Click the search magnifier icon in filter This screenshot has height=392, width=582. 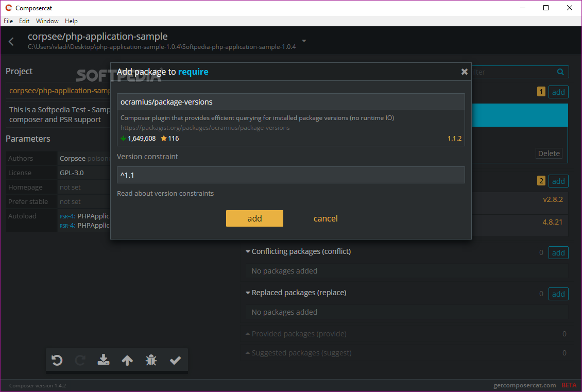pyautogui.click(x=560, y=72)
